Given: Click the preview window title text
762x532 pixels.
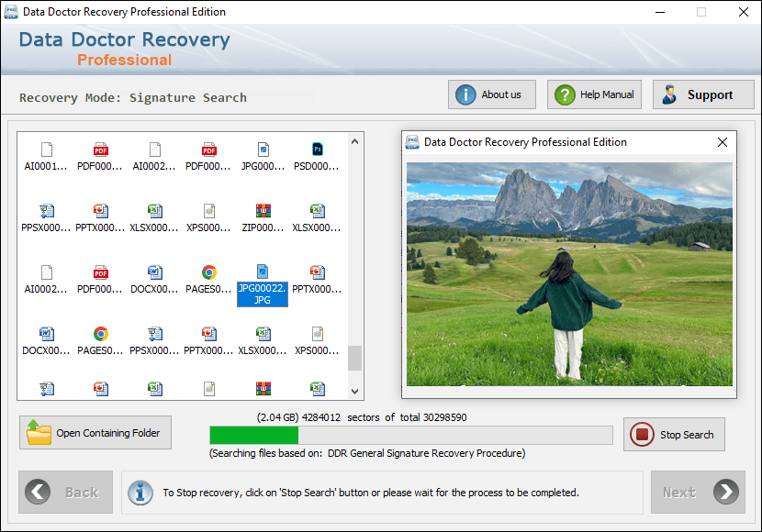Looking at the screenshot, I should pyautogui.click(x=525, y=142).
